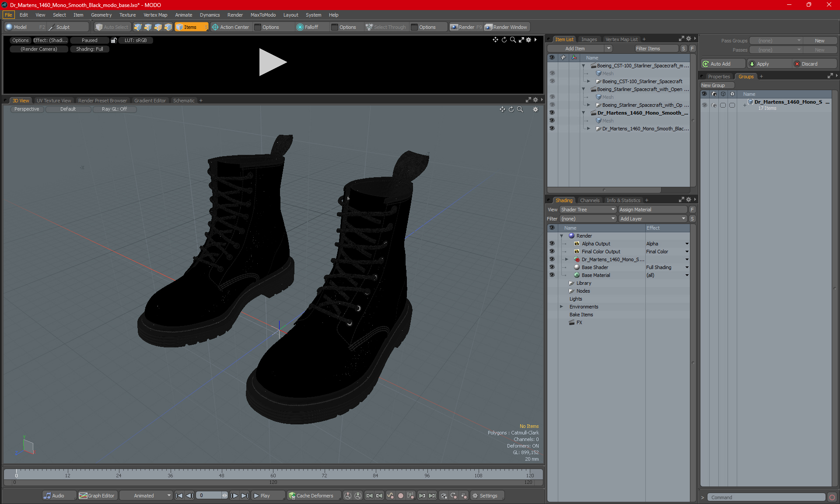Open the Texture menu
Viewport: 840px width, 504px height.
(x=127, y=15)
